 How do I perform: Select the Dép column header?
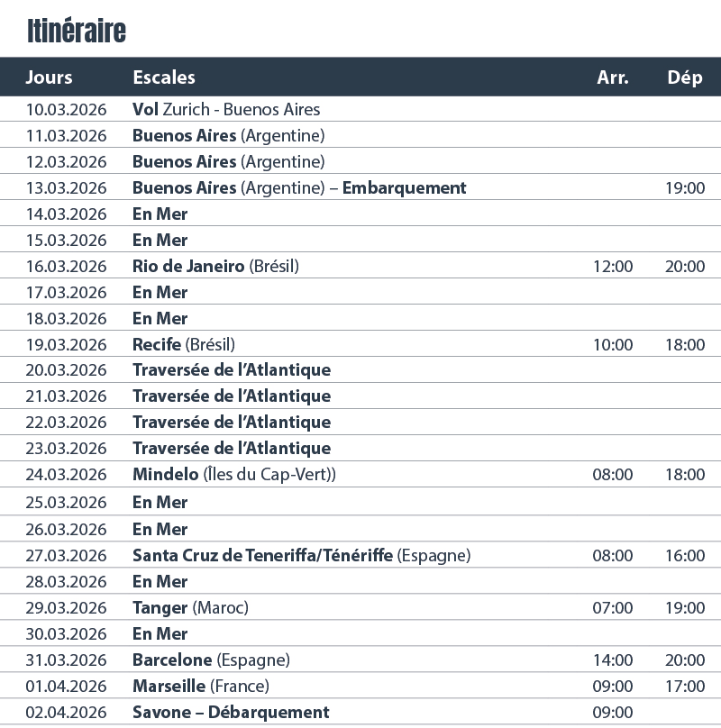pos(685,77)
